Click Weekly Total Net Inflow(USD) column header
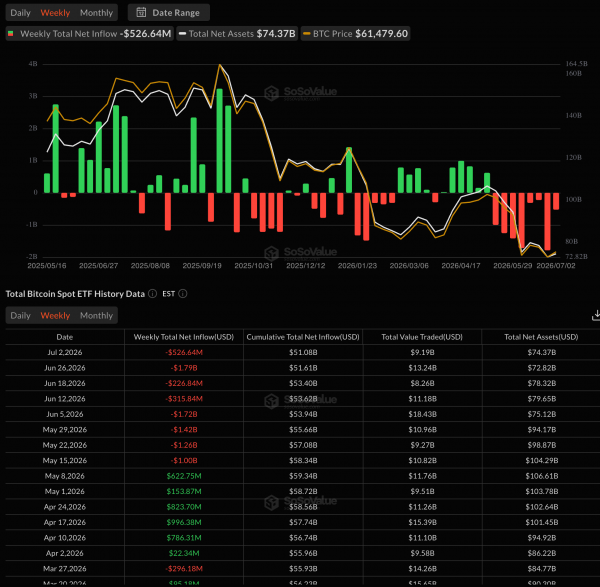 point(184,337)
